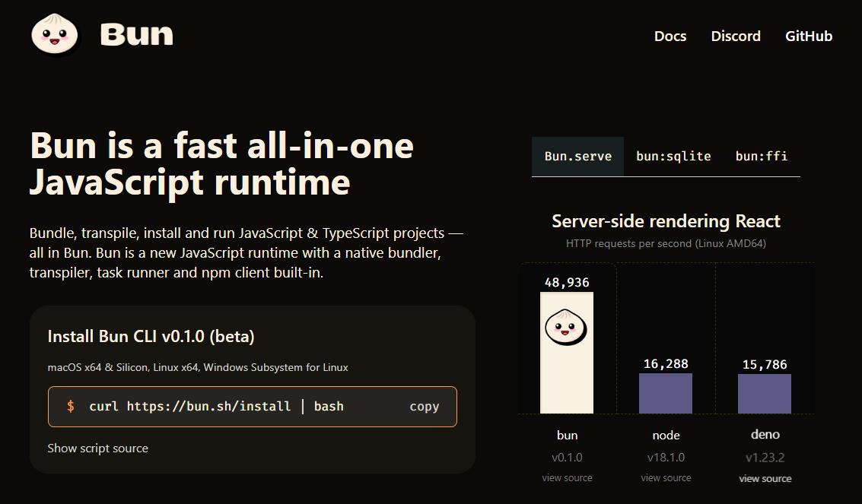Click the 'Install Bun CLI v0.1.0 (beta)' heading
The image size is (862, 504).
click(x=151, y=337)
